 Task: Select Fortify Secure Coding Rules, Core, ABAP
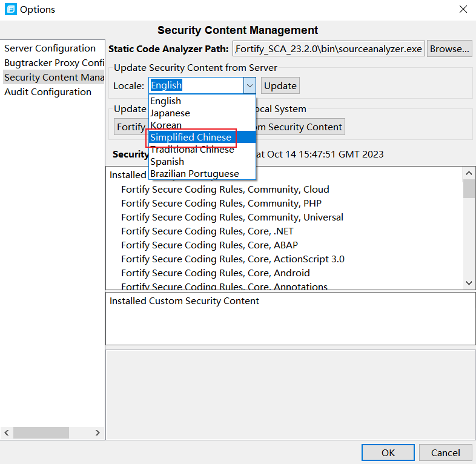tap(210, 245)
